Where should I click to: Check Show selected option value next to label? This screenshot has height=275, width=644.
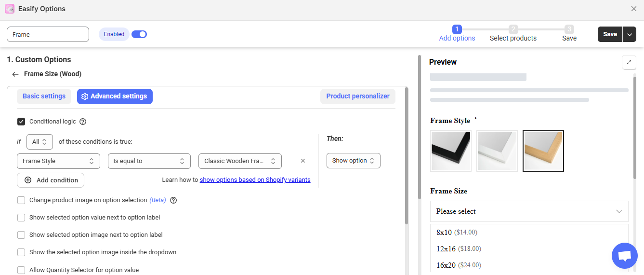coord(21,218)
